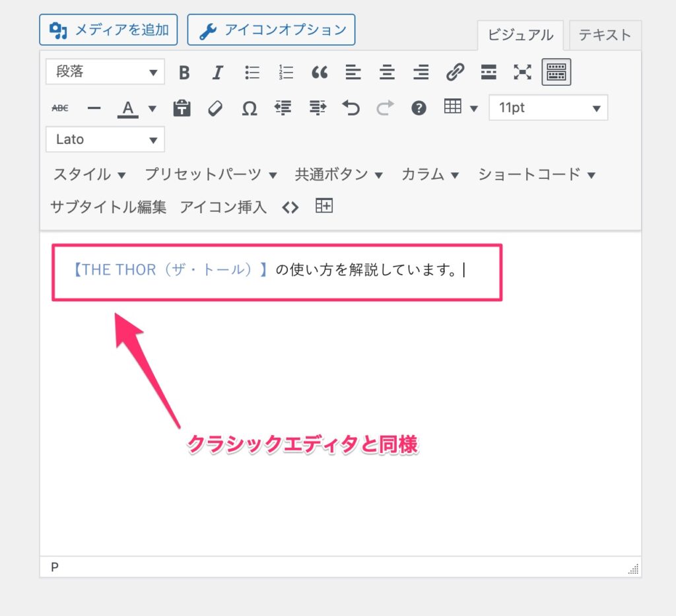Click アイコン挿入 button
This screenshot has height=616, width=676.
[x=223, y=207]
